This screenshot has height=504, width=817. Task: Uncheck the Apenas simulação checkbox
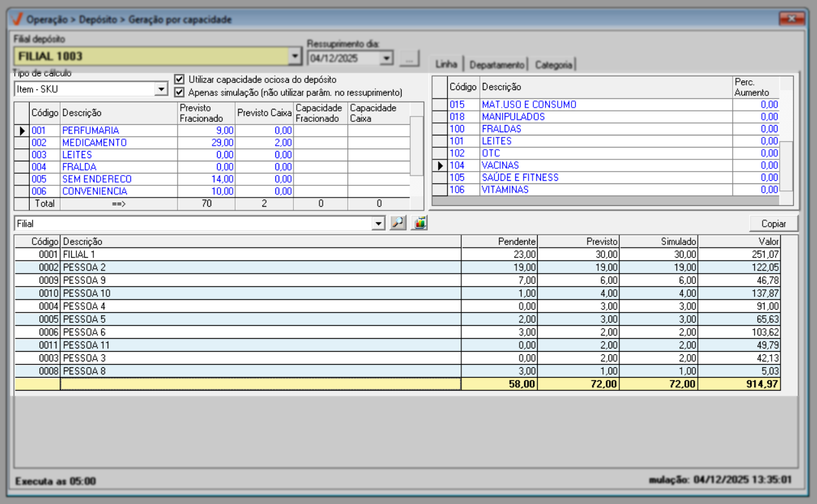179,92
